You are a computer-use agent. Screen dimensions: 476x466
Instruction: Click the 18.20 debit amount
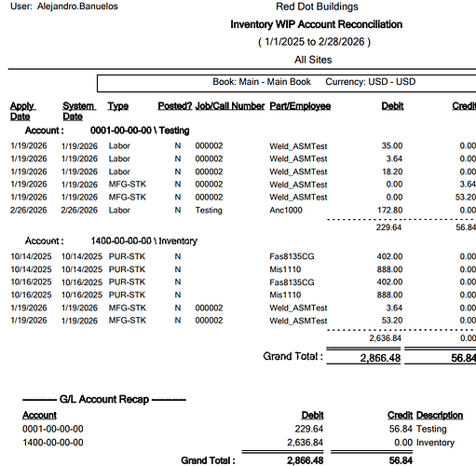pos(392,171)
